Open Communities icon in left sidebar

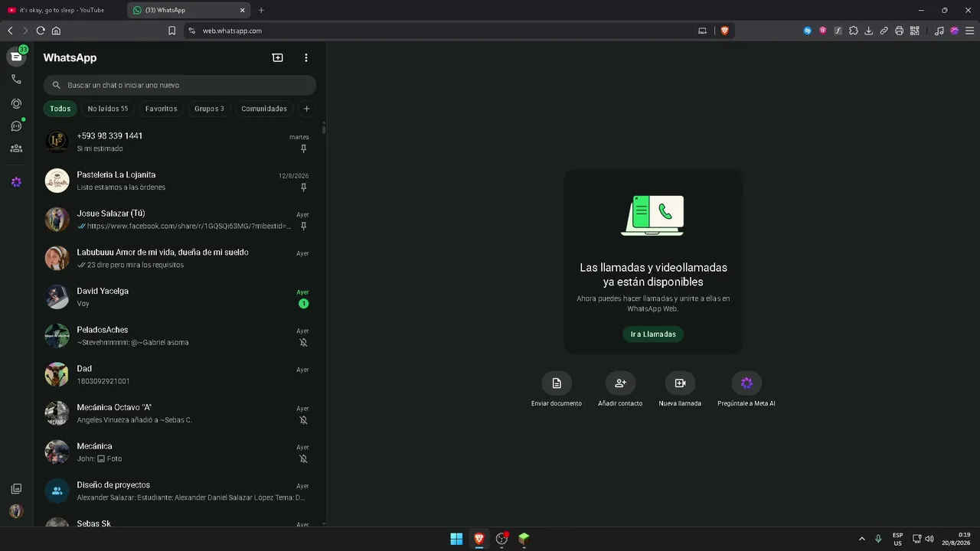tap(16, 148)
